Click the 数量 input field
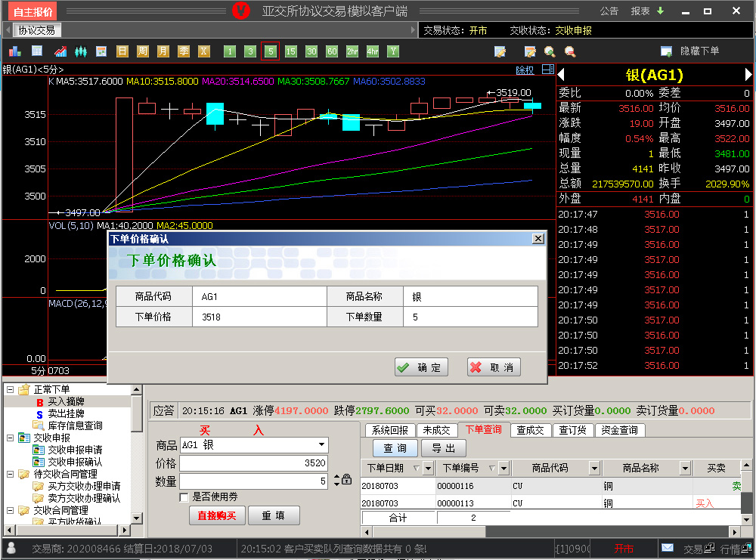Image resolution: width=756 pixels, height=560 pixels. 253,481
